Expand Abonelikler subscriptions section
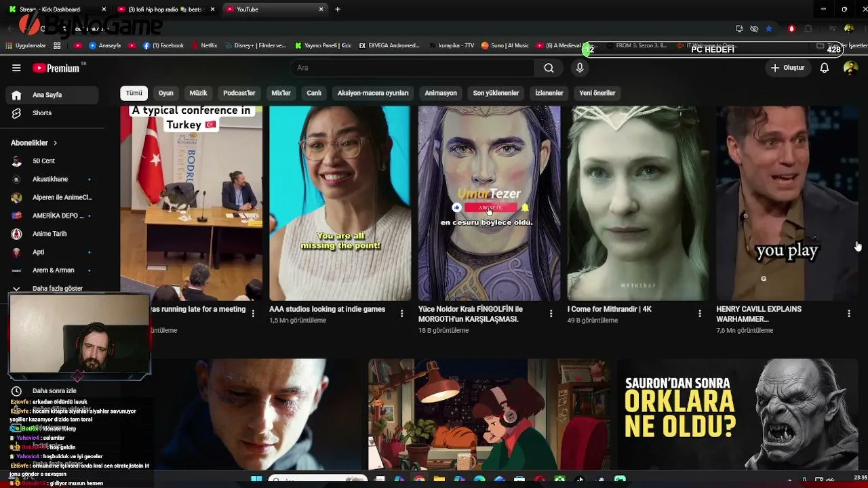The width and height of the screenshot is (868, 488). pyautogui.click(x=34, y=143)
